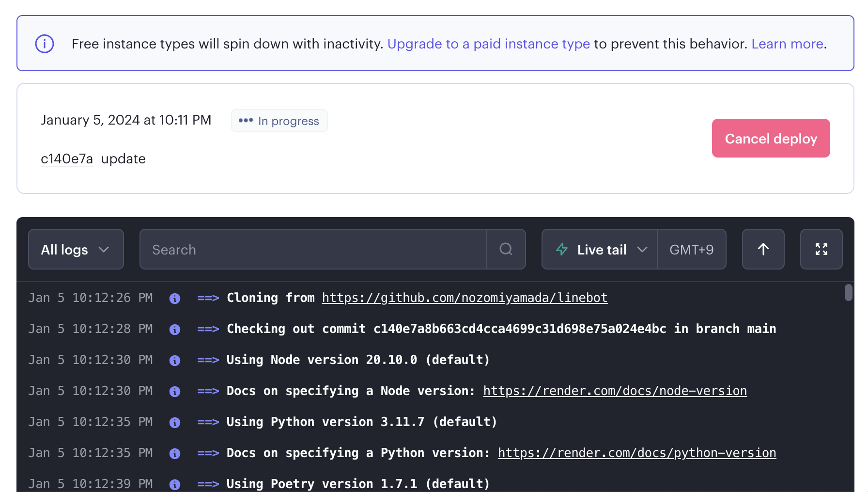Click the lightning icon beside Live tail
Viewport: 868px width, 492px height.
pos(562,249)
